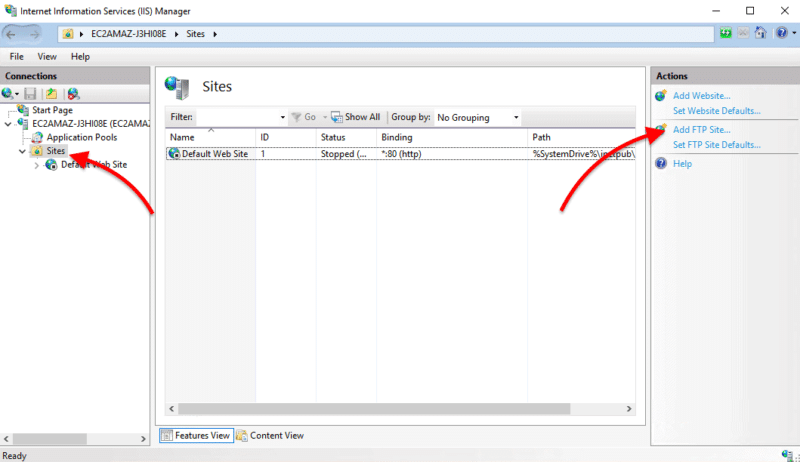Click right arrow of sites list scrollbar

click(629, 409)
